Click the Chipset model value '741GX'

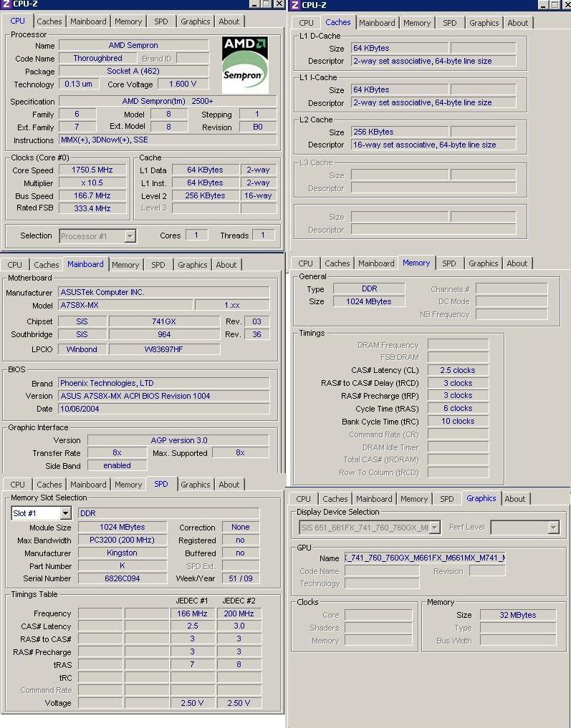[x=164, y=321]
